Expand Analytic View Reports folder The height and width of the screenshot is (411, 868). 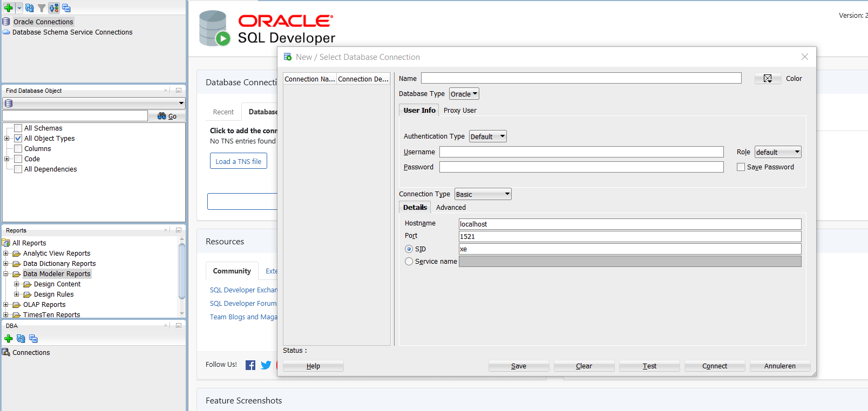pyautogui.click(x=6, y=254)
